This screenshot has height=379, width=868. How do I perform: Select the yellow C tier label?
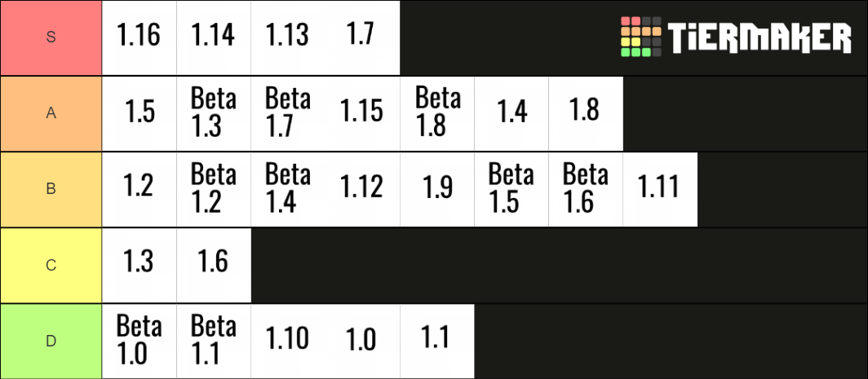[x=51, y=265]
